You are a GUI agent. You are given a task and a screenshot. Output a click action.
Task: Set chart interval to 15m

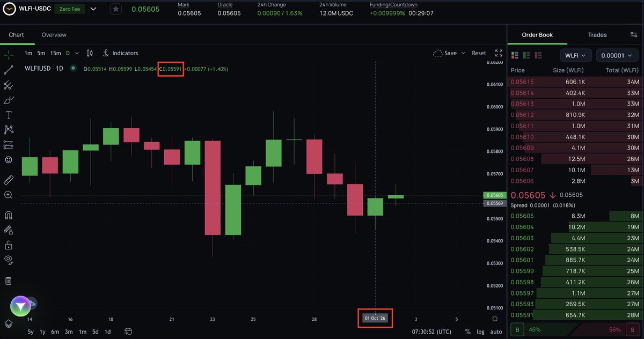click(55, 53)
